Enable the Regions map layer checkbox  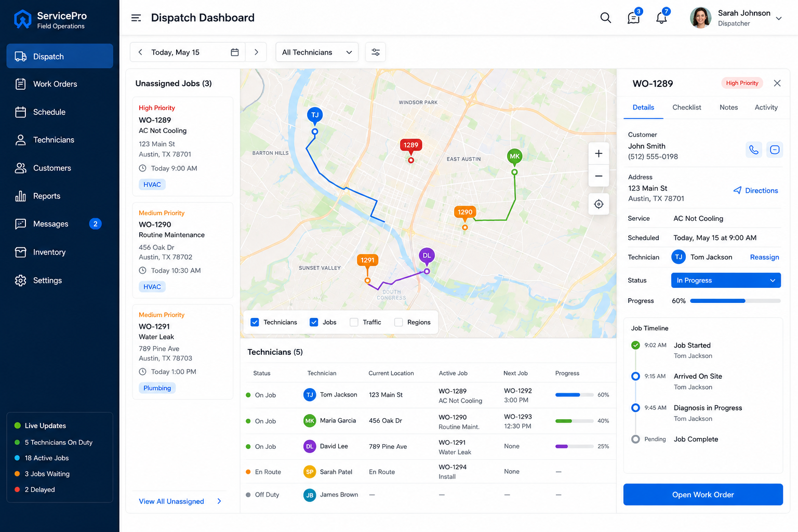[x=398, y=322]
